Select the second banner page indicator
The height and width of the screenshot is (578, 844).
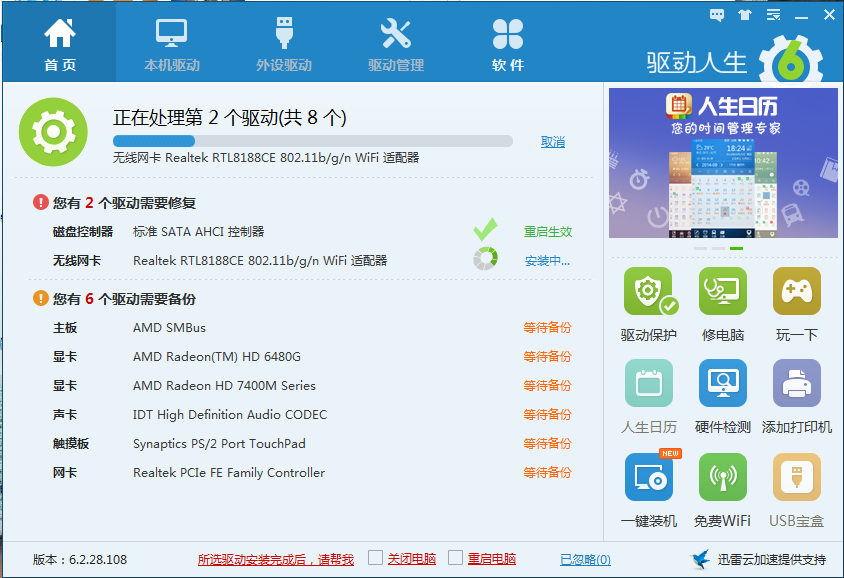tap(719, 248)
